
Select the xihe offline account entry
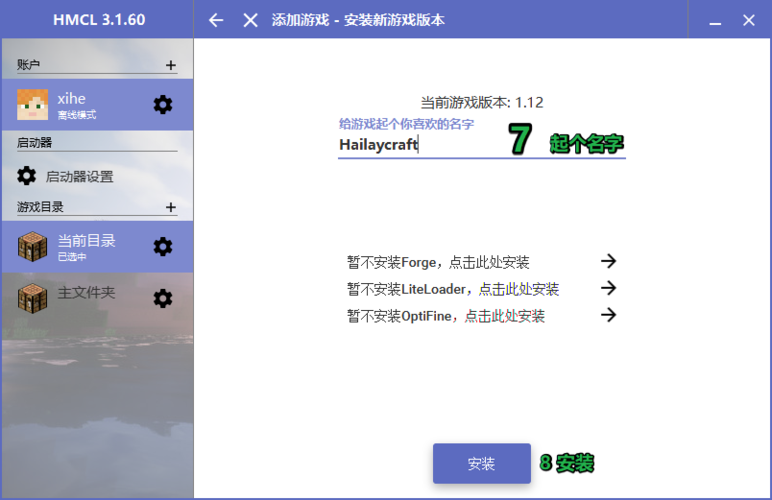tap(97, 104)
